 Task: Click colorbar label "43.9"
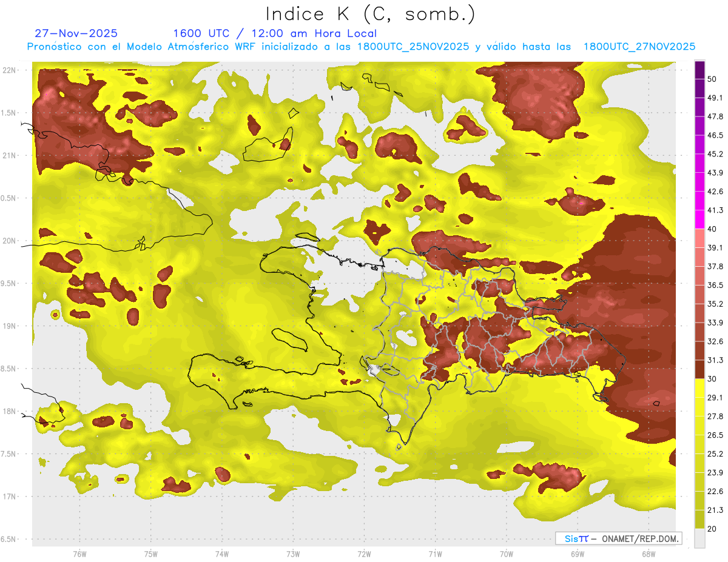715,173
